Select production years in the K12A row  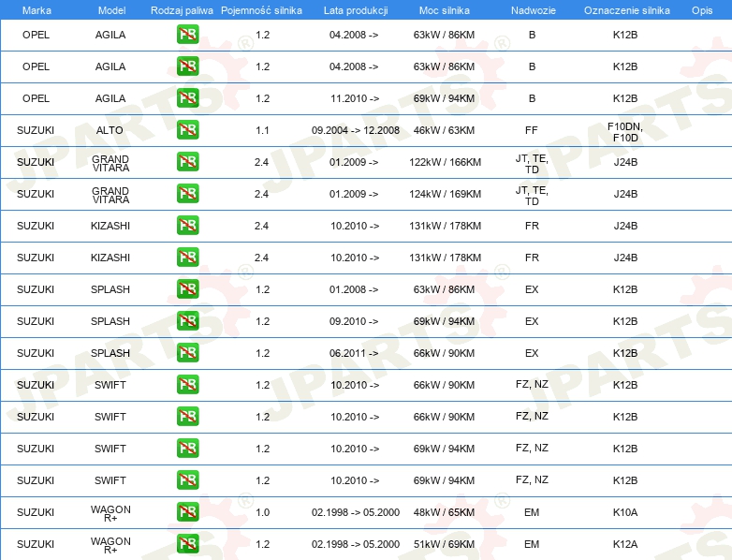point(356,544)
